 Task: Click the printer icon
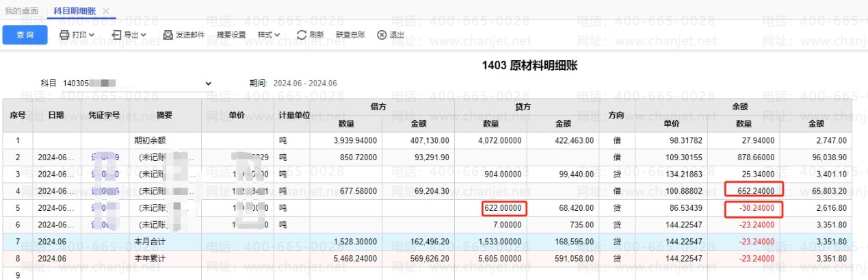point(64,34)
